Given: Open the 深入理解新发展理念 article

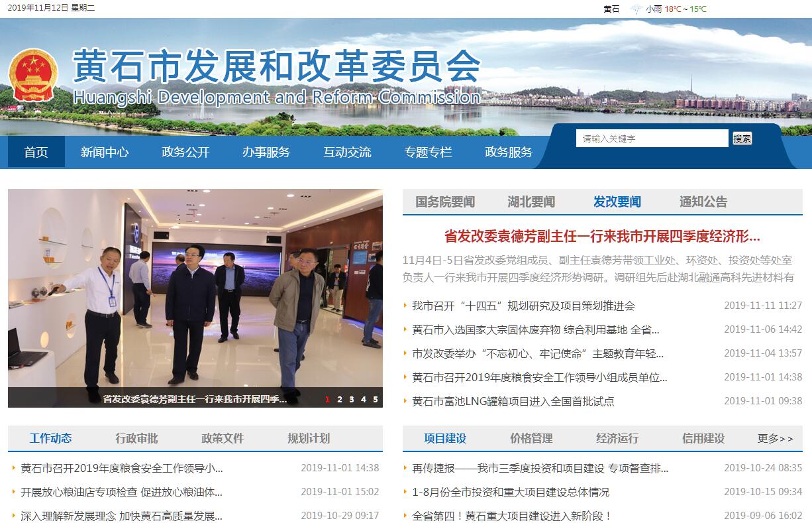Looking at the screenshot, I should coord(122,516).
